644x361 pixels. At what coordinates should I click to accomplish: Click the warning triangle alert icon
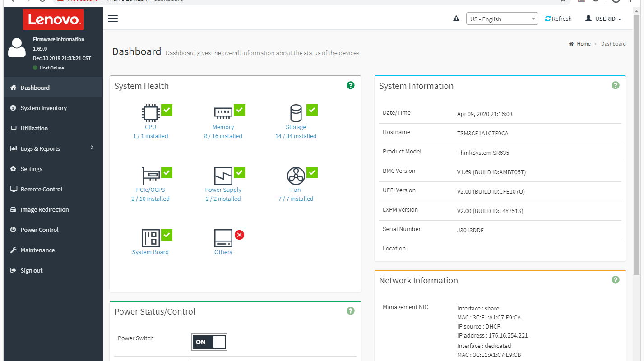(456, 19)
